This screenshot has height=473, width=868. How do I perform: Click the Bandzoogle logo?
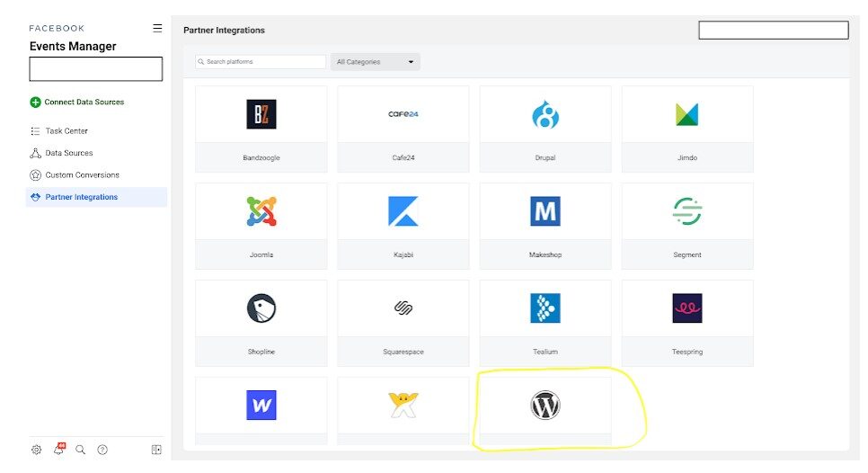261,115
